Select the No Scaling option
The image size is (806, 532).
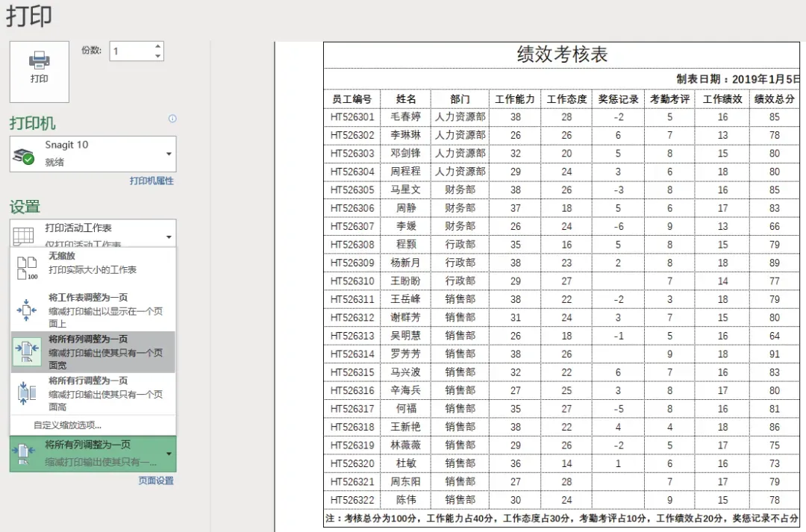(93, 263)
